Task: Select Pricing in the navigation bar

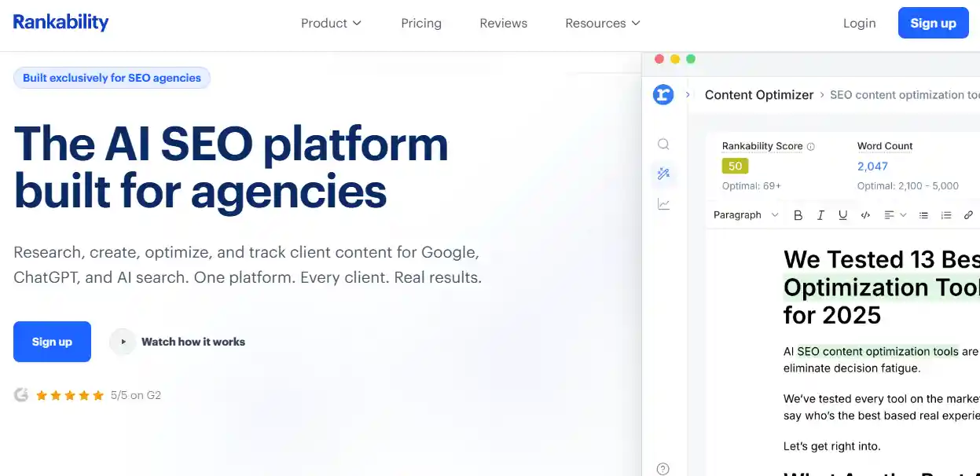Action: point(421,23)
